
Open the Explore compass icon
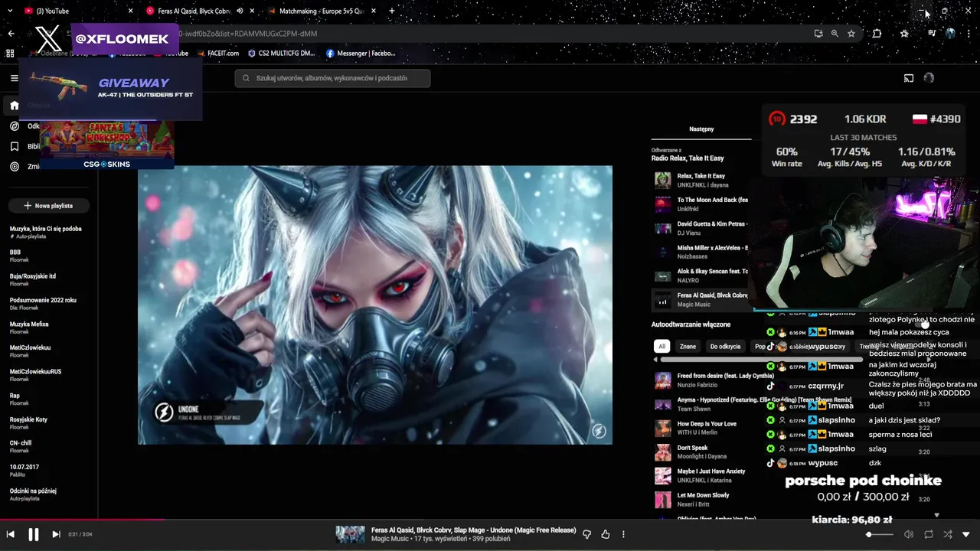click(14, 126)
